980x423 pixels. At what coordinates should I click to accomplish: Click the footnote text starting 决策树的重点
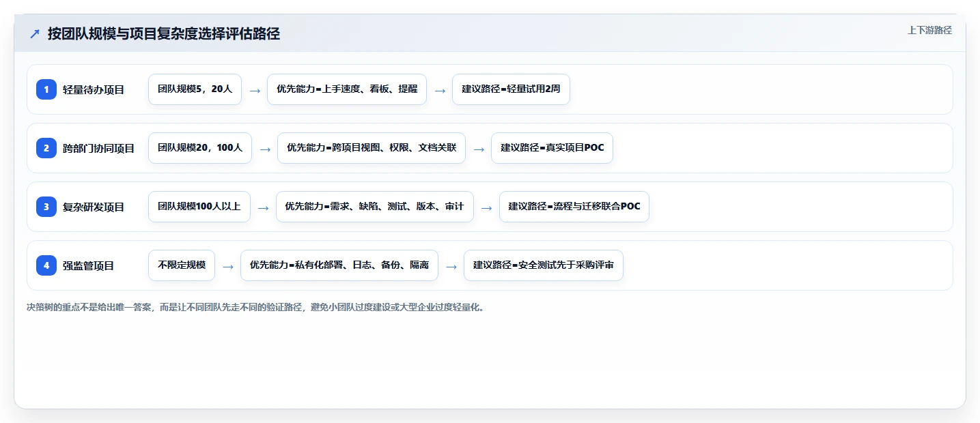click(x=257, y=308)
